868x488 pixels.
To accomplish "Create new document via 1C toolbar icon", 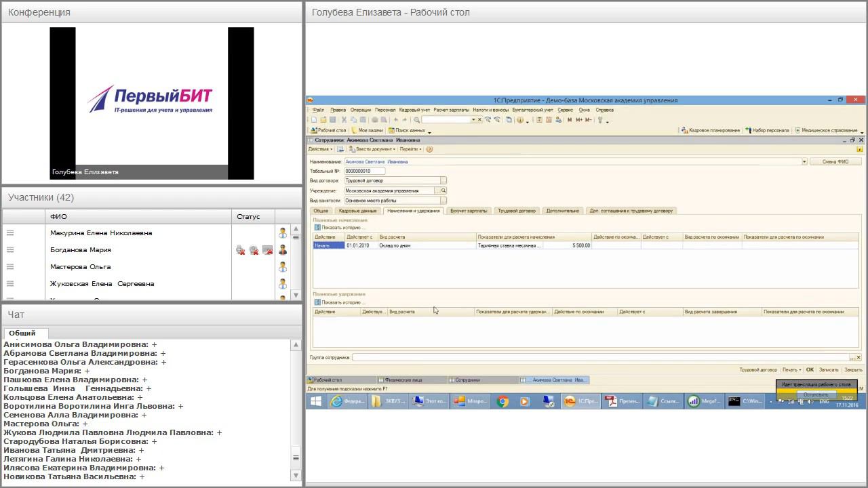I will [x=314, y=120].
